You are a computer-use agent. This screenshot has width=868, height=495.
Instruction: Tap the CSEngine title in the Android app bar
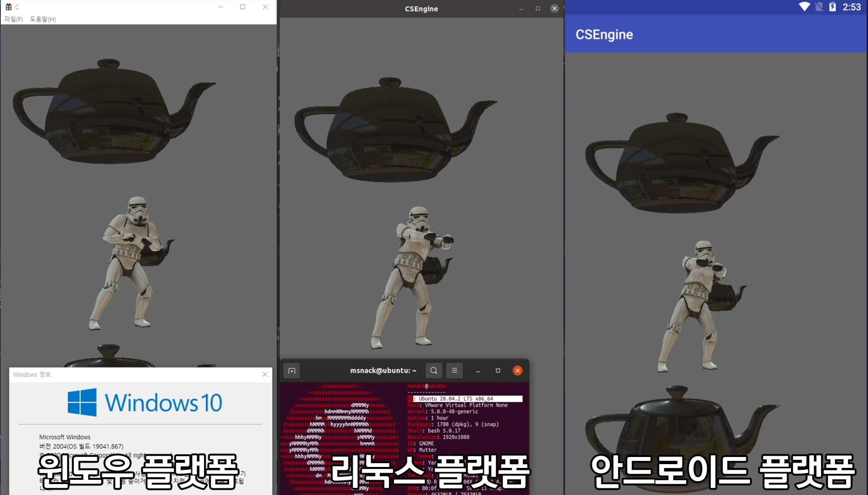tap(604, 34)
